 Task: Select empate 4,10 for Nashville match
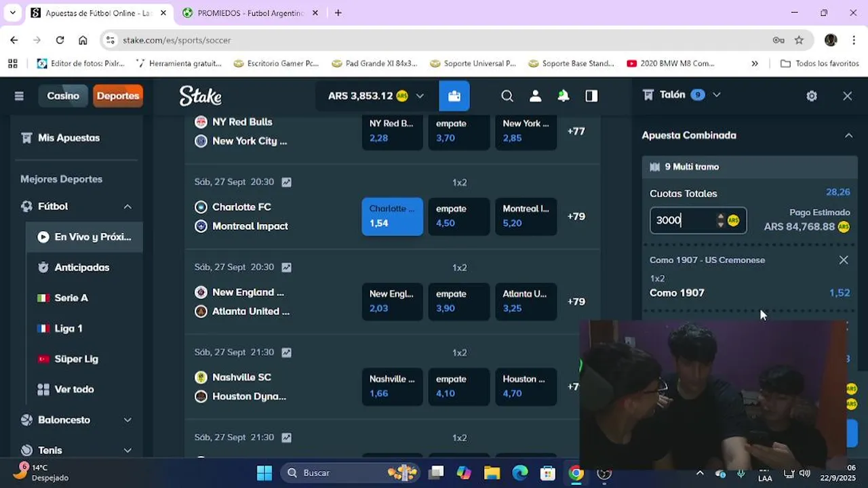459,387
